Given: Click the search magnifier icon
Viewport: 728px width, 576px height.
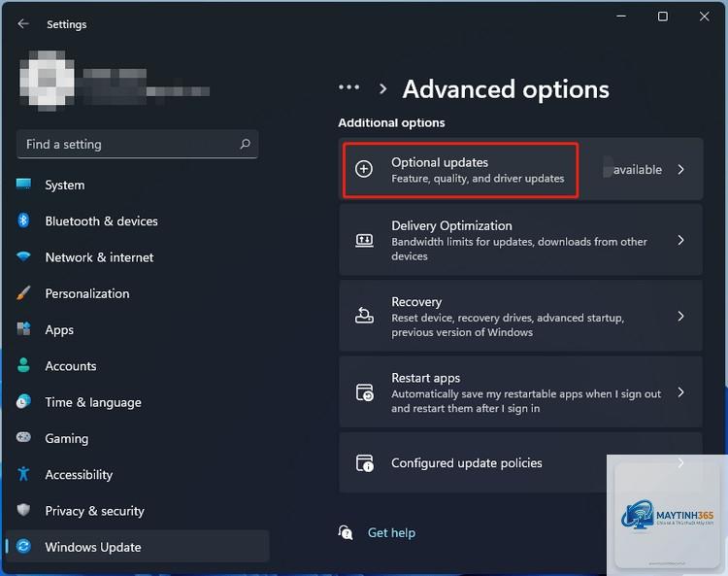Looking at the screenshot, I should (246, 144).
